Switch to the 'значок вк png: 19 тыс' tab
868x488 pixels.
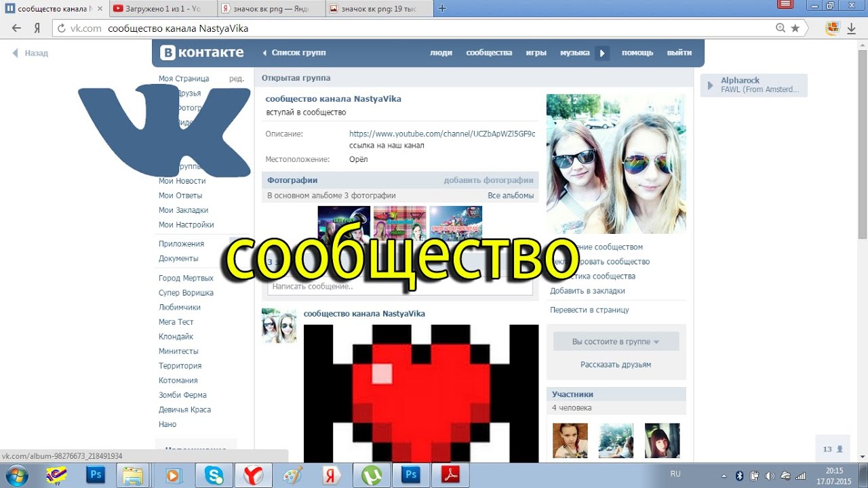coord(378,9)
